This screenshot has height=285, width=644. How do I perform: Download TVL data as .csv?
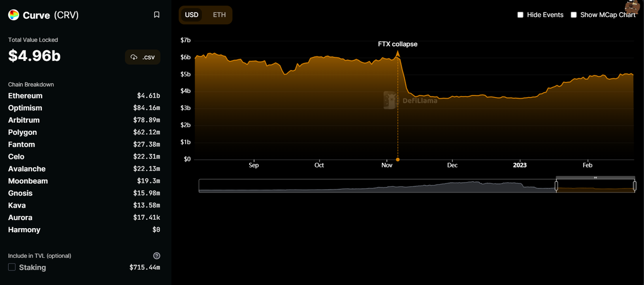point(142,57)
